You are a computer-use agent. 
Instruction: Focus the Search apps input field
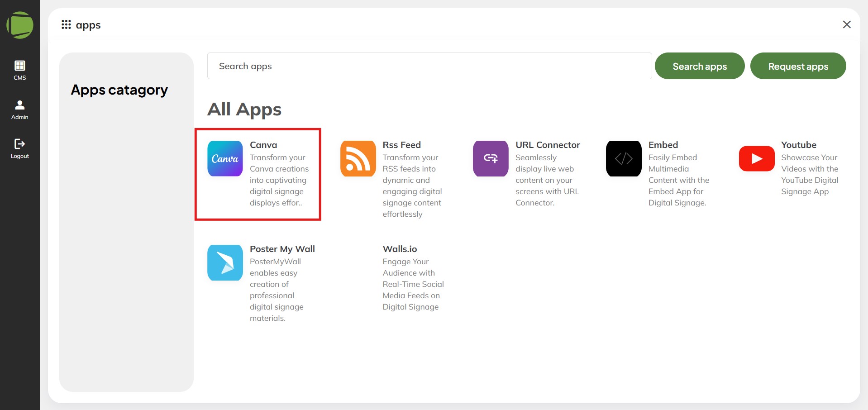point(429,66)
